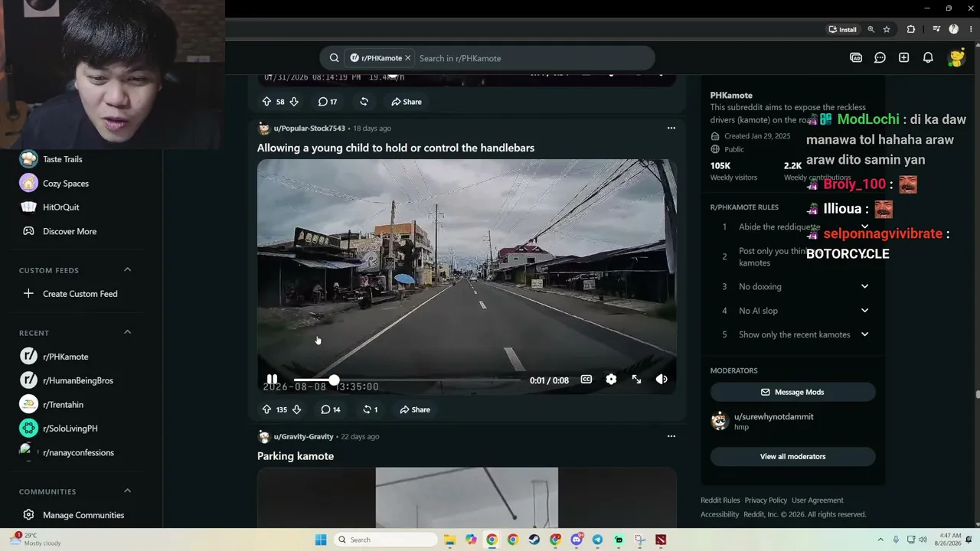Collapse the Communities section
This screenshot has height=551, width=980.
point(127,491)
